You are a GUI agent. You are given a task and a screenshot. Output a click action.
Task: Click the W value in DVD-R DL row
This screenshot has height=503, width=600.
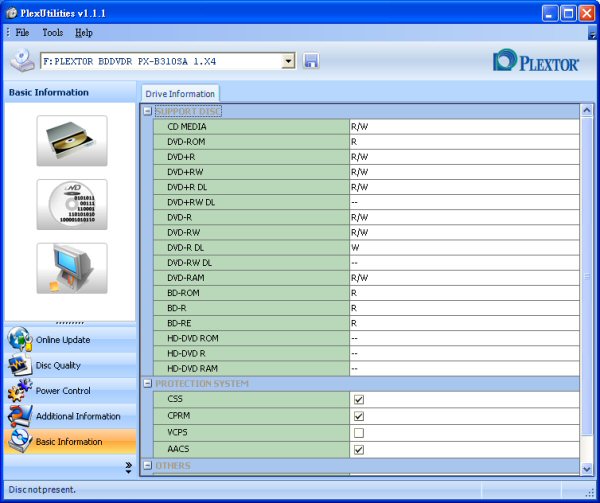[x=355, y=247]
